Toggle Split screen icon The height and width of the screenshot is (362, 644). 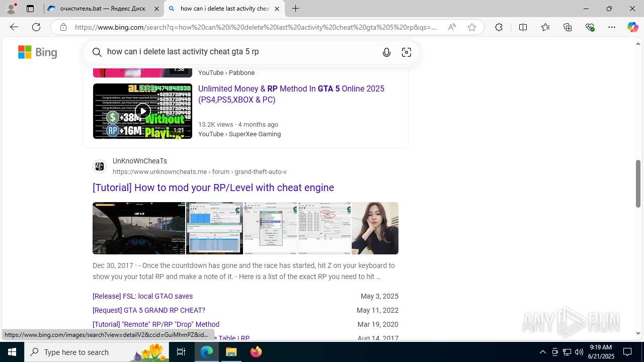[x=523, y=27]
